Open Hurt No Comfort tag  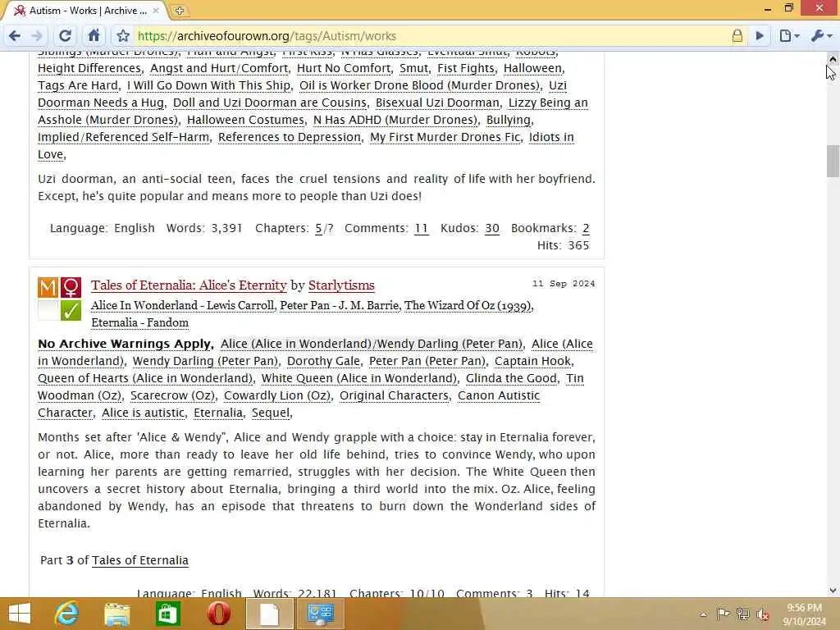(344, 68)
